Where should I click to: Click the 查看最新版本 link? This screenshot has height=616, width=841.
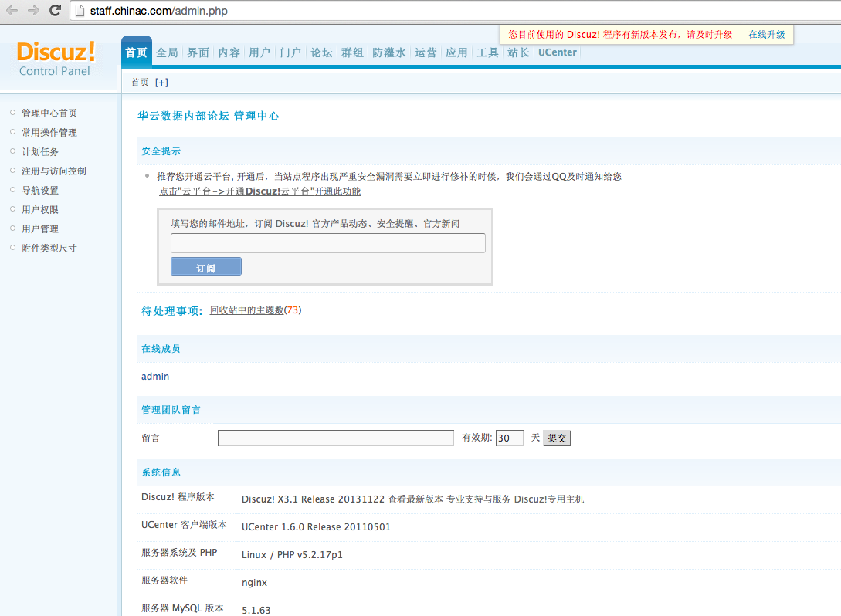tap(415, 499)
